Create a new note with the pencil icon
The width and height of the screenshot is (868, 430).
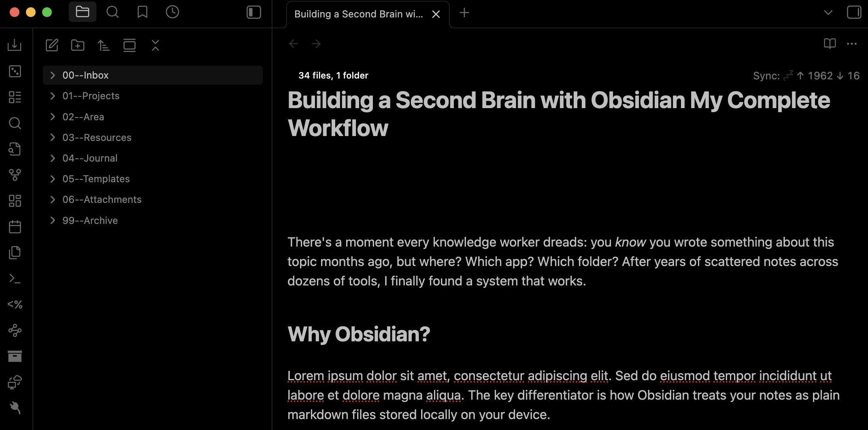pos(52,45)
